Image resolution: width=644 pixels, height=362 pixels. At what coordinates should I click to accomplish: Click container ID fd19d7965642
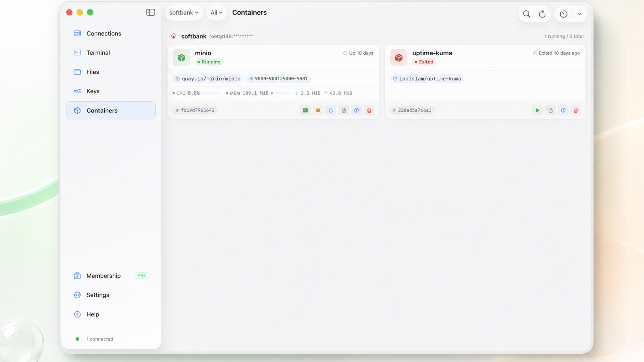pos(195,110)
